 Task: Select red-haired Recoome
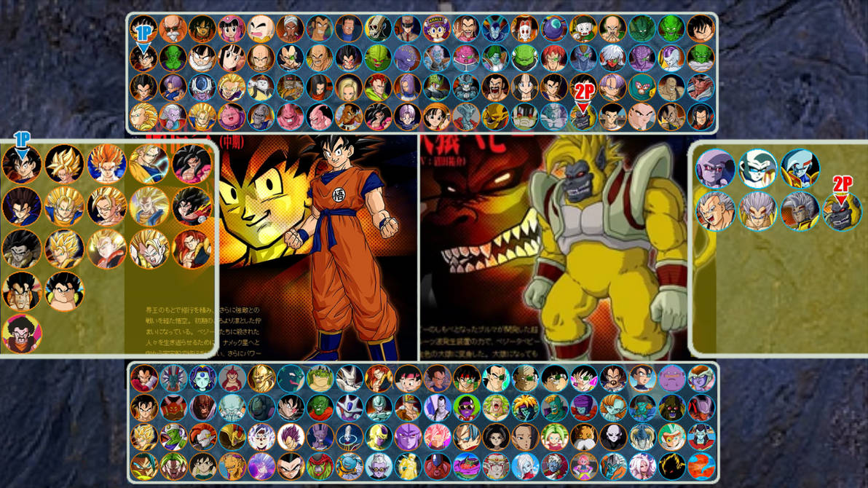point(554,58)
